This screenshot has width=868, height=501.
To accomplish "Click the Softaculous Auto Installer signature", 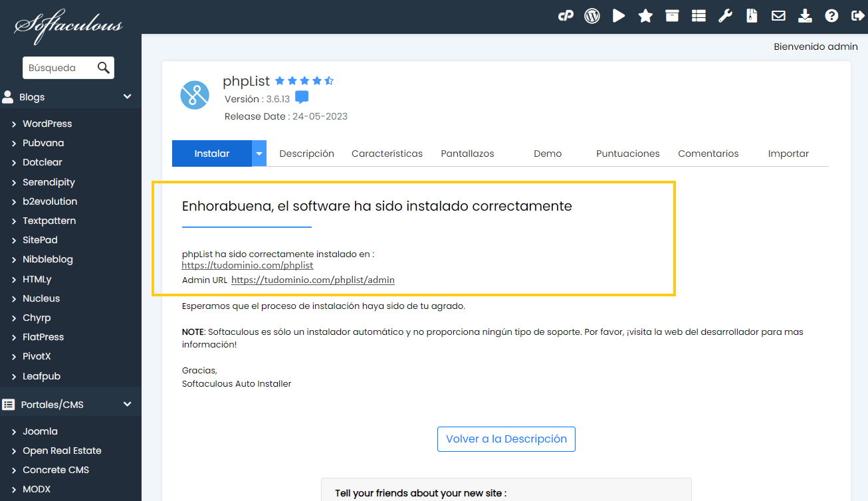I will click(x=237, y=383).
